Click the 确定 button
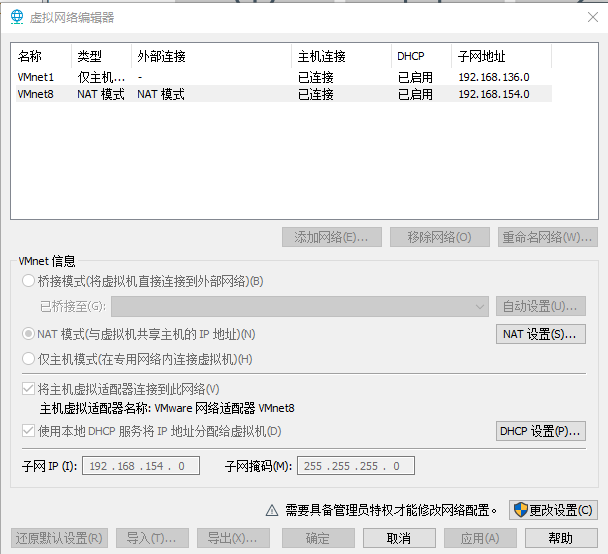 [318, 538]
